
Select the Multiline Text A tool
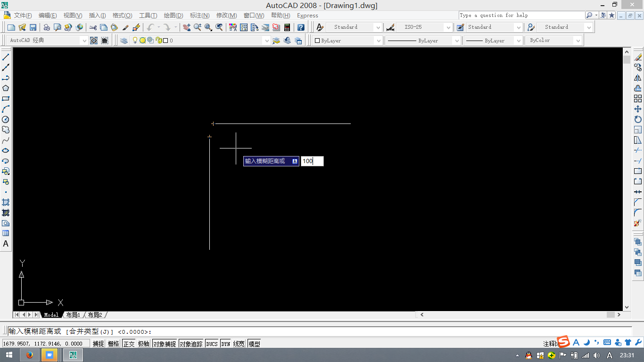coord(6,244)
